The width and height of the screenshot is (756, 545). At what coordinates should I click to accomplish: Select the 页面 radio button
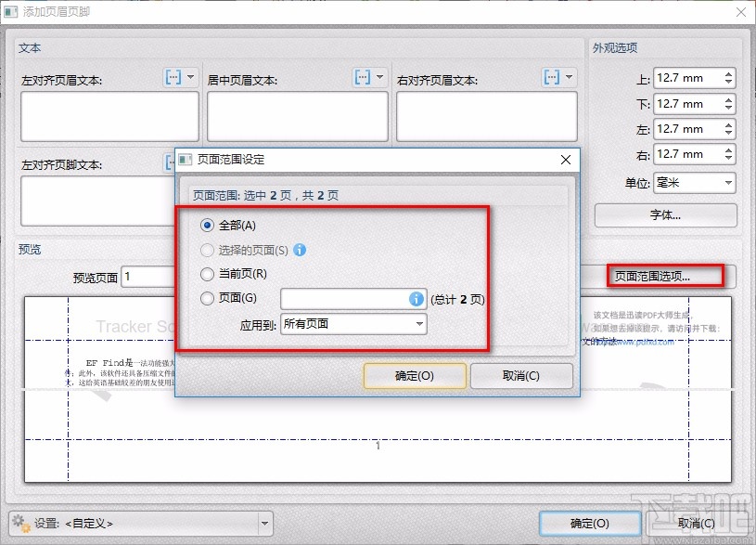(206, 297)
